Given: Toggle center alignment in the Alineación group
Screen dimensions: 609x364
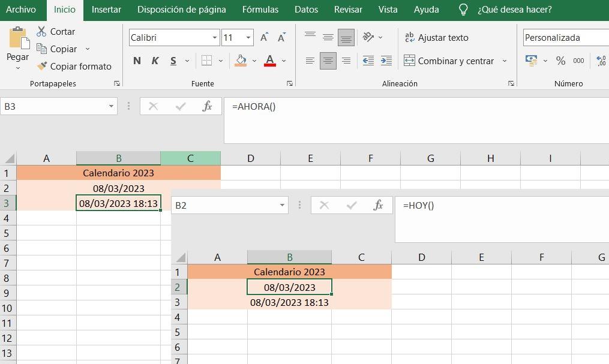Looking at the screenshot, I should pos(328,61).
